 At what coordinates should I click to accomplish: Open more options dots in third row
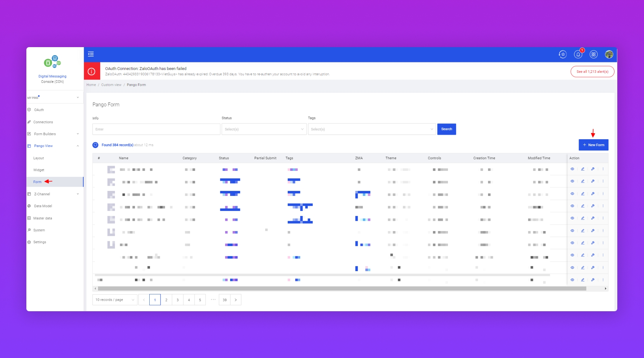[603, 194]
